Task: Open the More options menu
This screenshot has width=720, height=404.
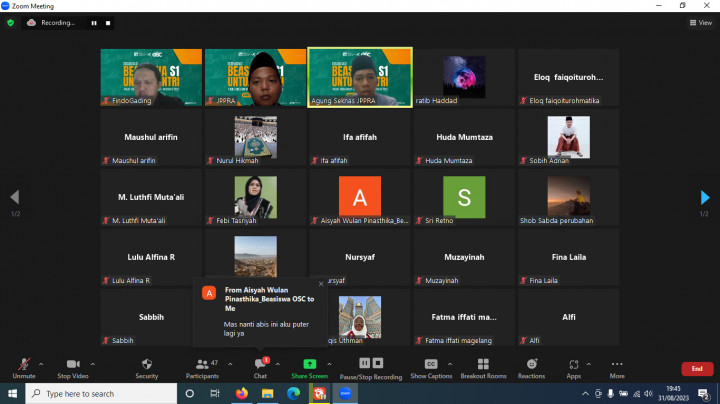Action: pyautogui.click(x=617, y=367)
